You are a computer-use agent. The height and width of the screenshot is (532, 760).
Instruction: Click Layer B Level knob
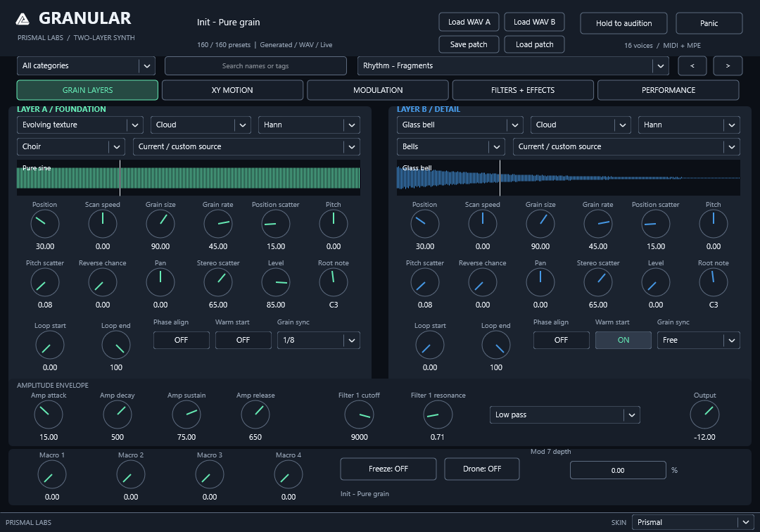click(x=656, y=282)
